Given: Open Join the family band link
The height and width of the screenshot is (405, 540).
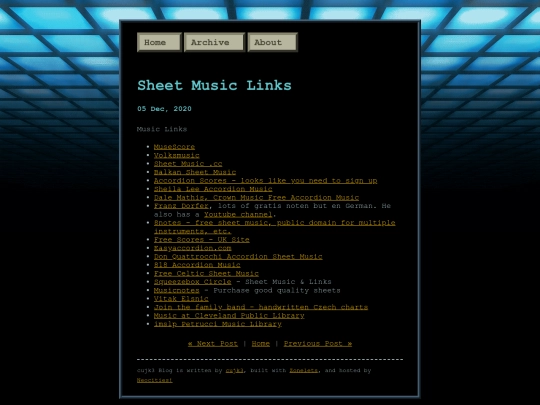Looking at the screenshot, I should pyautogui.click(x=261, y=307).
